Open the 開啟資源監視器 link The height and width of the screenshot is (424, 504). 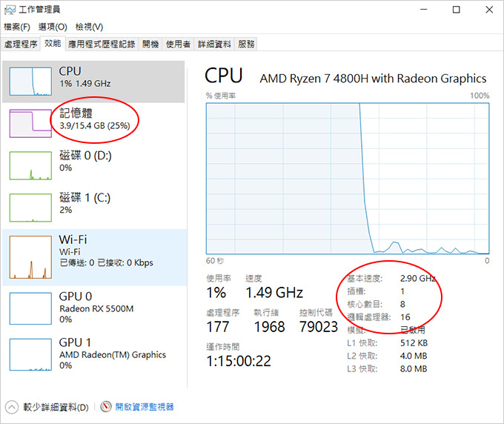145,407
